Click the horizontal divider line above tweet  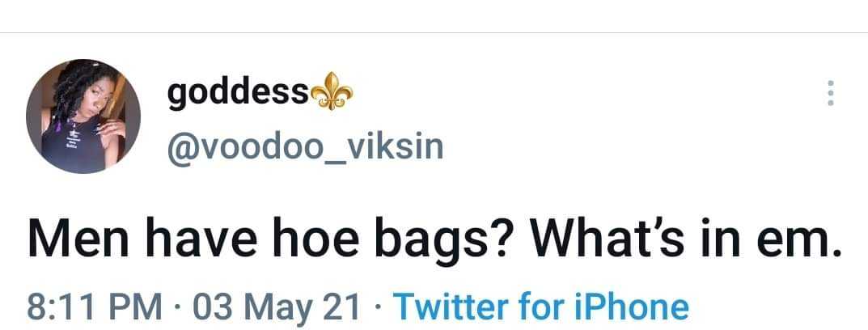[x=434, y=32]
